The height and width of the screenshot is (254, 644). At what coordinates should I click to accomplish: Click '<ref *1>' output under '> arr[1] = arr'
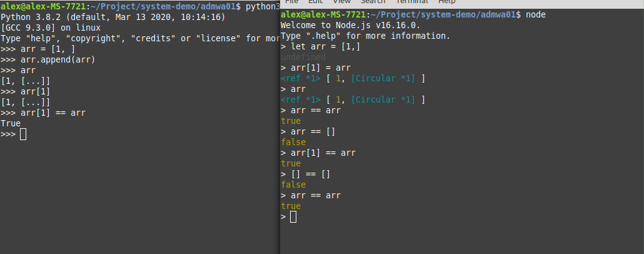pyautogui.click(x=301, y=78)
